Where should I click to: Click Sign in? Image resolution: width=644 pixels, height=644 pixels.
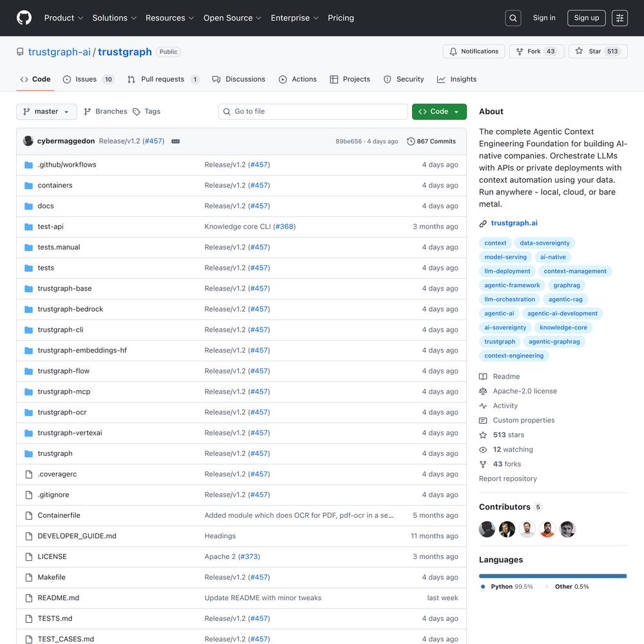tap(544, 18)
